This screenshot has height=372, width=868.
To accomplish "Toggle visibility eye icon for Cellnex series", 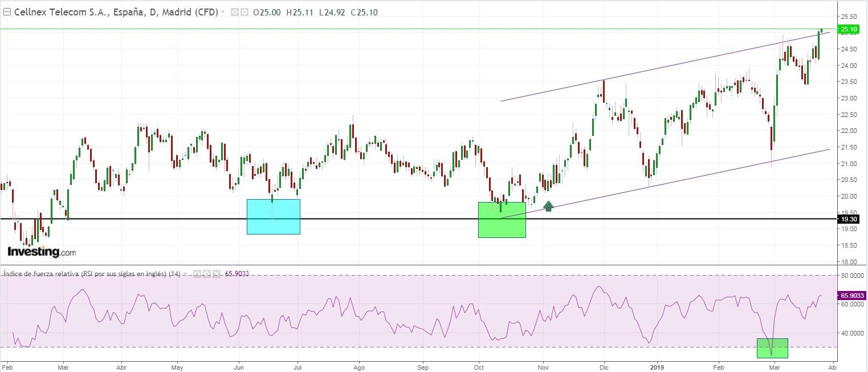I will (x=235, y=12).
